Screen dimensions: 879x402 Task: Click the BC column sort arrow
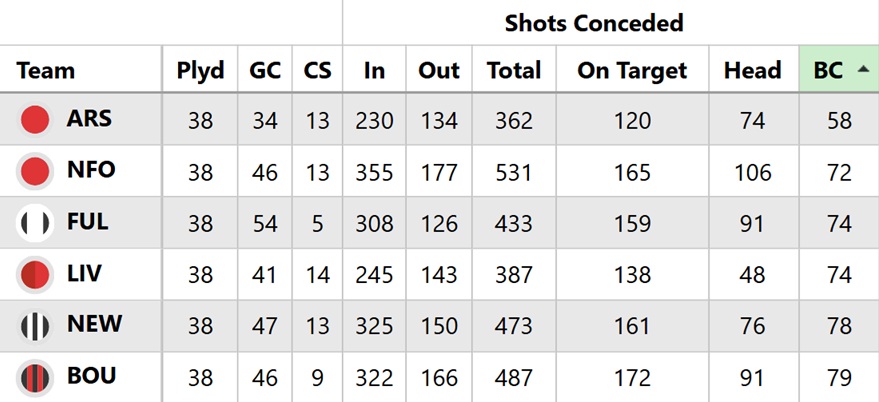pyautogui.click(x=863, y=70)
